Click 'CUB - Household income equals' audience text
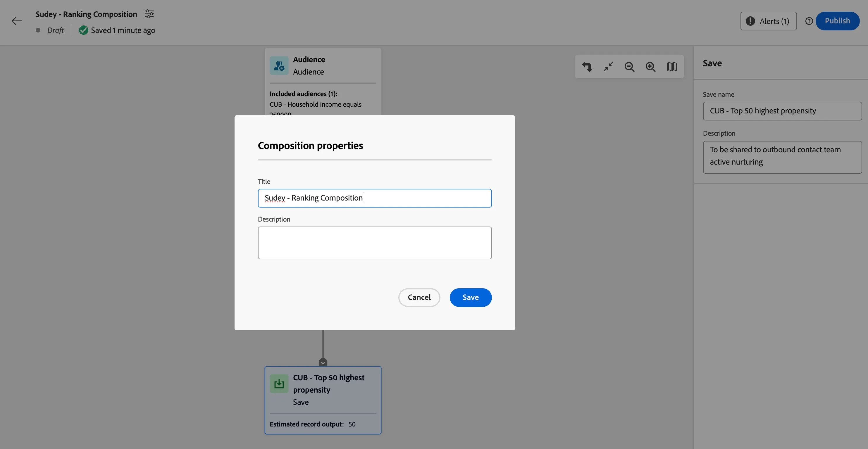The height and width of the screenshot is (449, 868). [315, 104]
